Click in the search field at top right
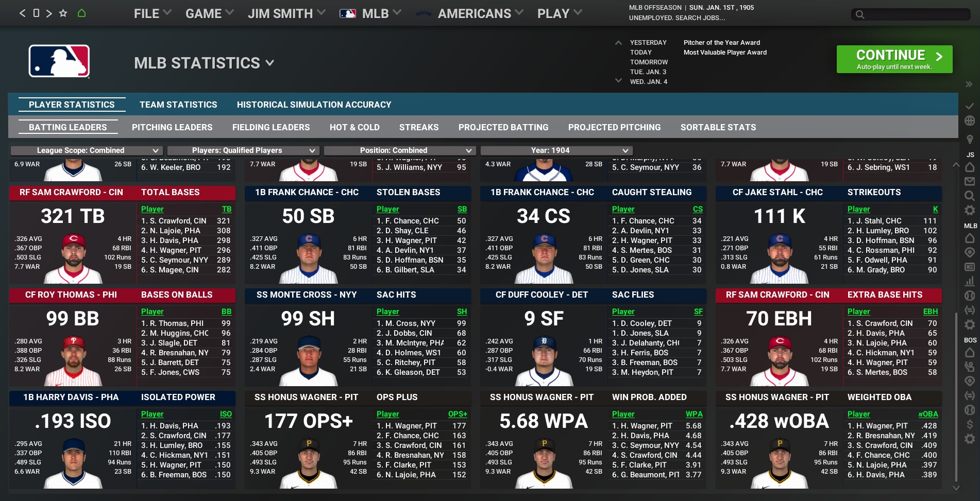 point(910,14)
